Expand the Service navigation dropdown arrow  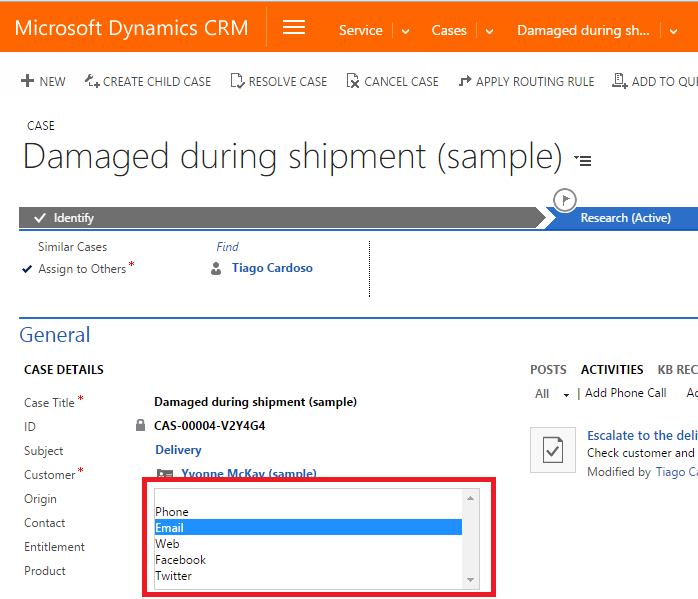(405, 31)
